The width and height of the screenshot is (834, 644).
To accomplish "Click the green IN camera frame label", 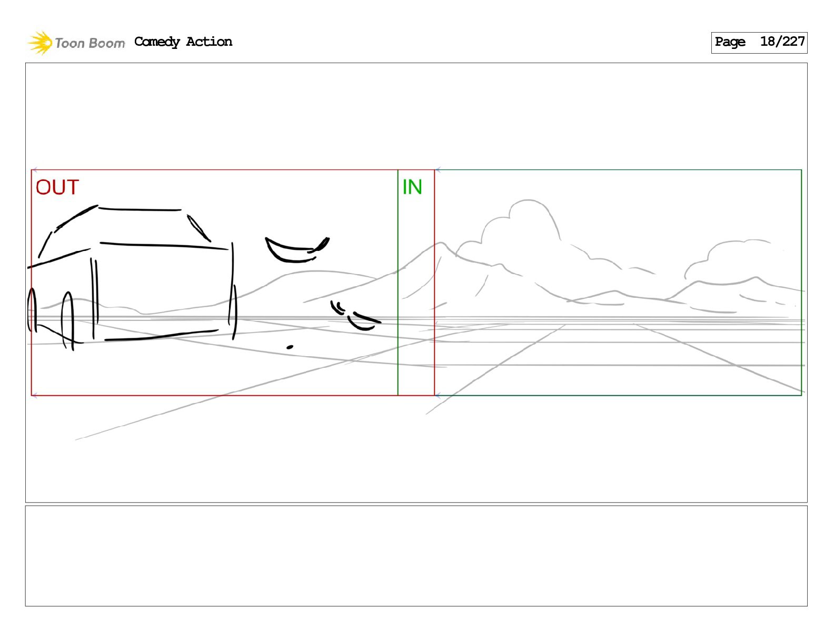I will [412, 187].
